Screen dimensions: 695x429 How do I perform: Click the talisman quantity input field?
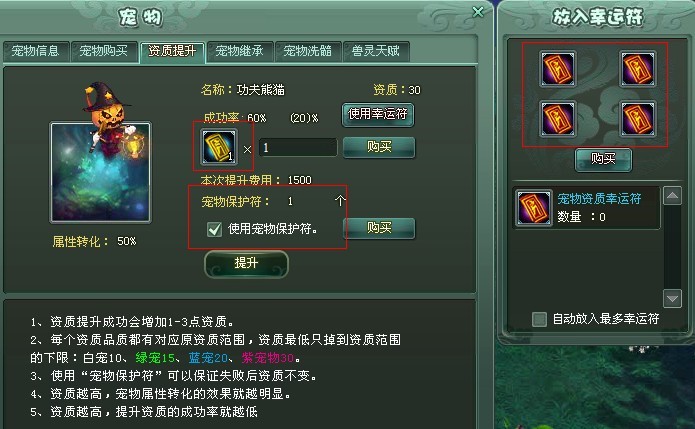pos(298,148)
